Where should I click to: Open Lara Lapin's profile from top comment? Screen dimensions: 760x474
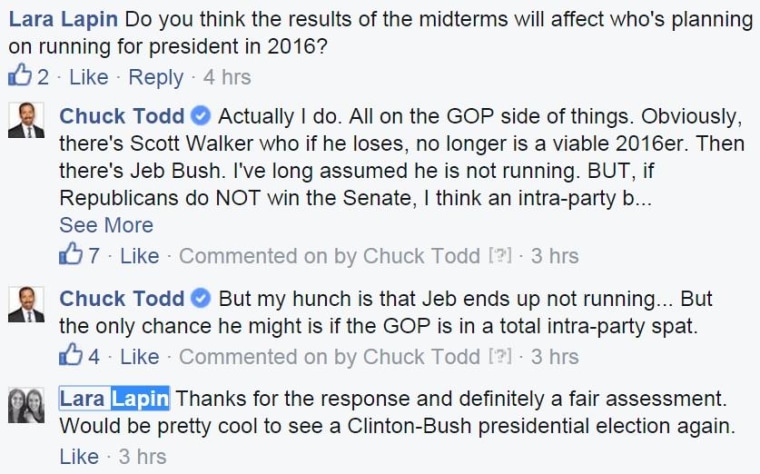click(x=63, y=20)
